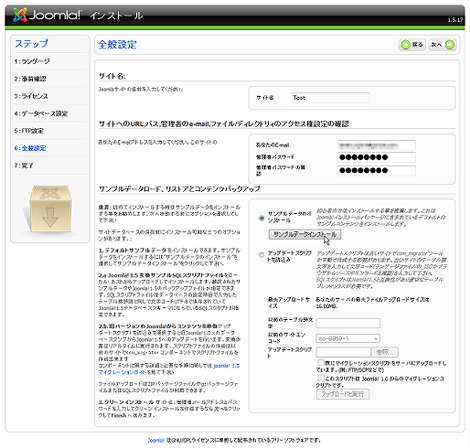The width and height of the screenshot is (470, 448).
Task: Select step 3 ライセンス in the steps list
Action: 31,96
